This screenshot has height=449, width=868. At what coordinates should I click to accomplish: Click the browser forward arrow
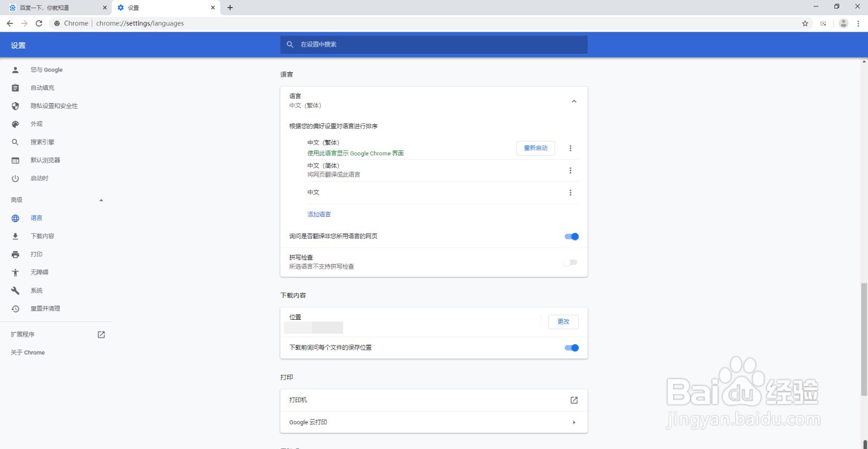click(24, 23)
